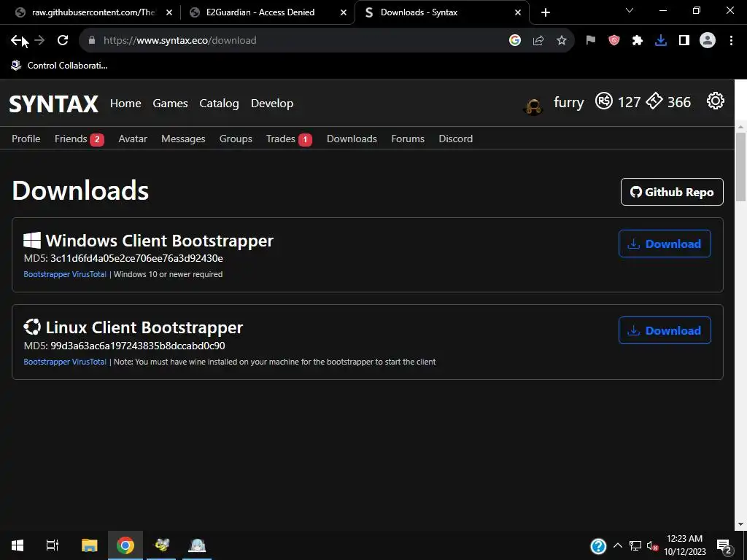The width and height of the screenshot is (747, 560).
Task: Open Friends with 2 notifications
Action: 79,139
